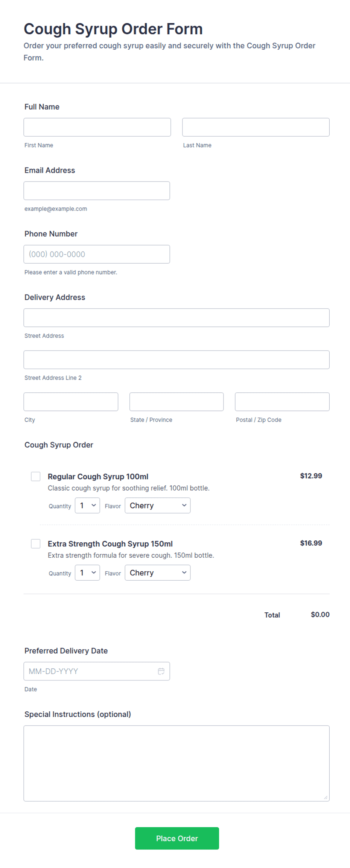Select the City input field
This screenshot has width=350, height=868.
pos(71,402)
